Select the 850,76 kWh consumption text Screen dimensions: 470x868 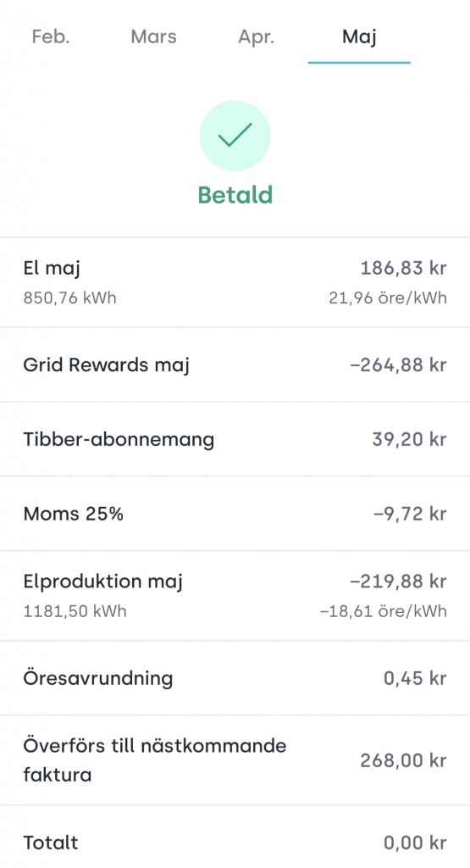pyautogui.click(x=69, y=298)
